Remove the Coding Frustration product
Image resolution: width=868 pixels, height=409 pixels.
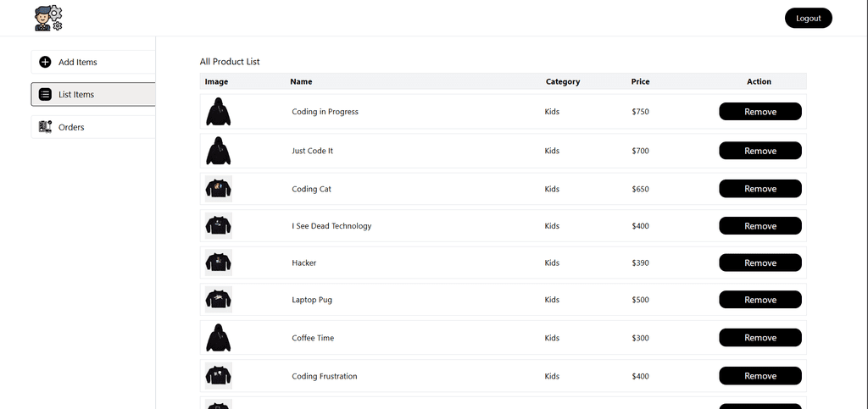760,376
